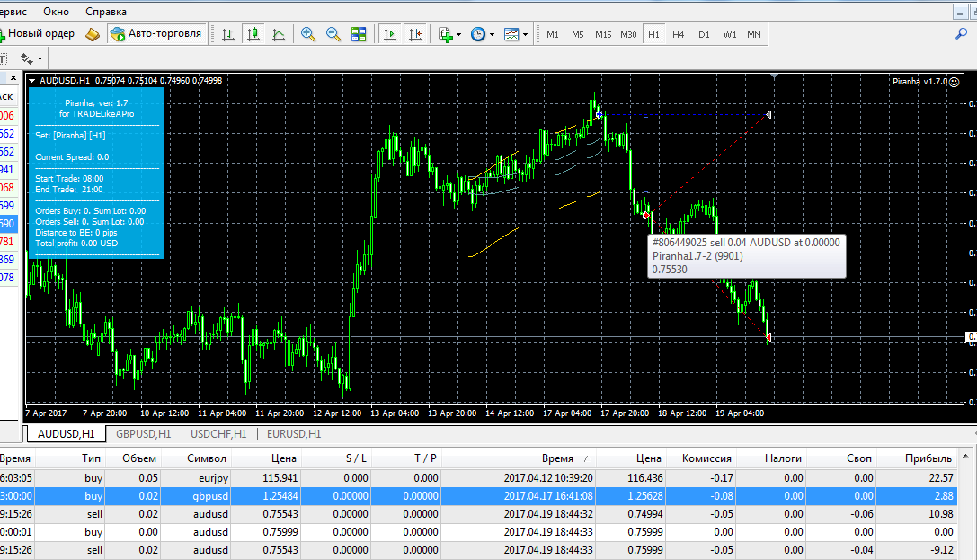Open templates dropdown arrow
977x560 pixels.
(525, 35)
